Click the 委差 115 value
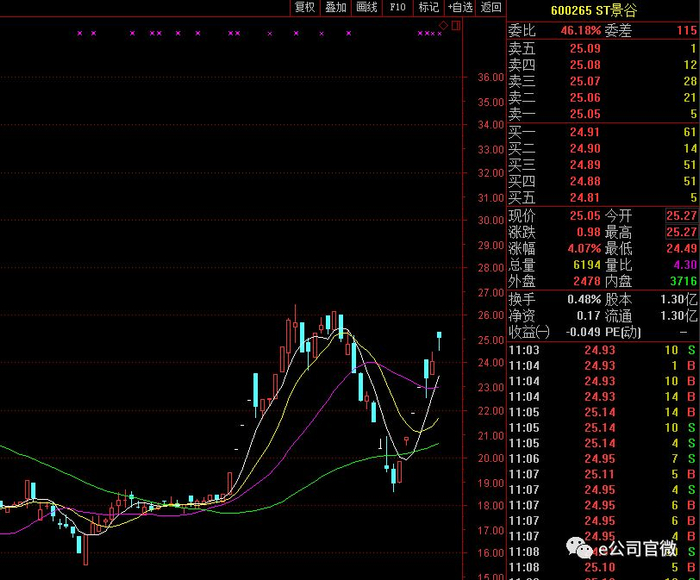 point(687,30)
